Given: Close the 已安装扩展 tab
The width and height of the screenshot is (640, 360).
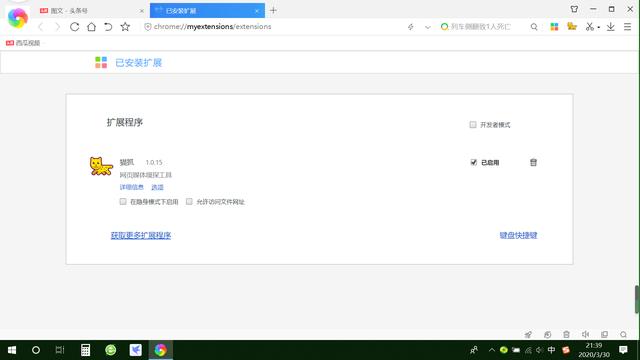Looking at the screenshot, I should [x=257, y=11].
